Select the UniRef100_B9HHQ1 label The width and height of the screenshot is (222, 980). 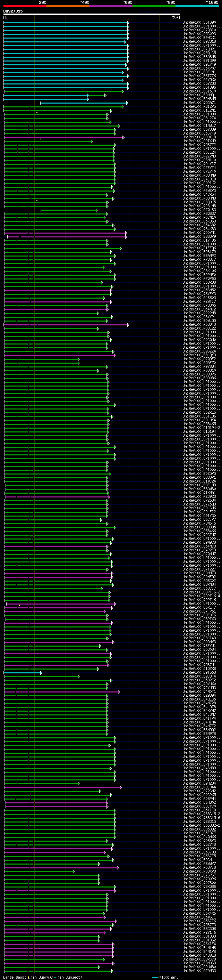click(x=199, y=95)
